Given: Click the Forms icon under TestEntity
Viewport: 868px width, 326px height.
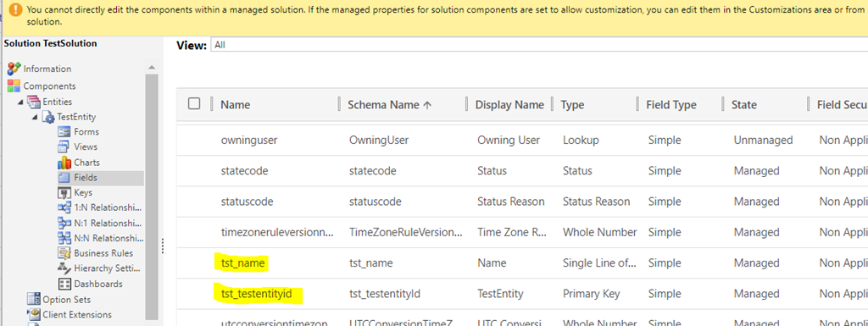Looking at the screenshot, I should [64, 132].
